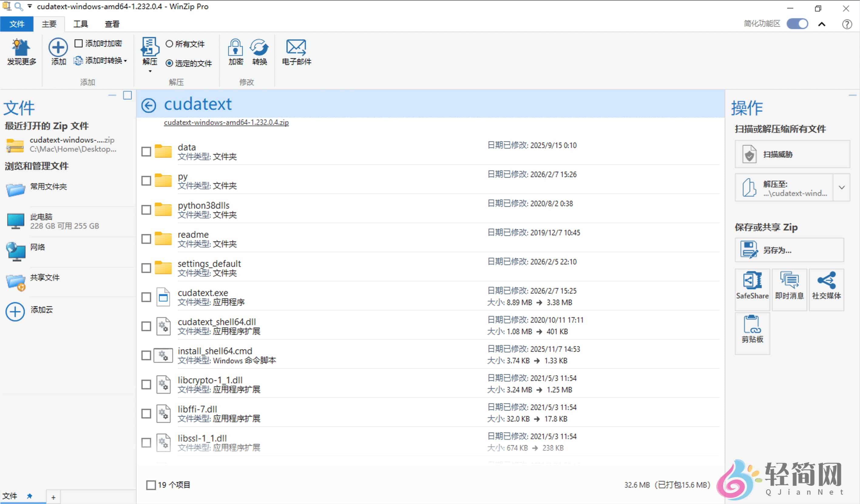
Task: Click the back arrow beside cudatext
Action: pos(148,106)
